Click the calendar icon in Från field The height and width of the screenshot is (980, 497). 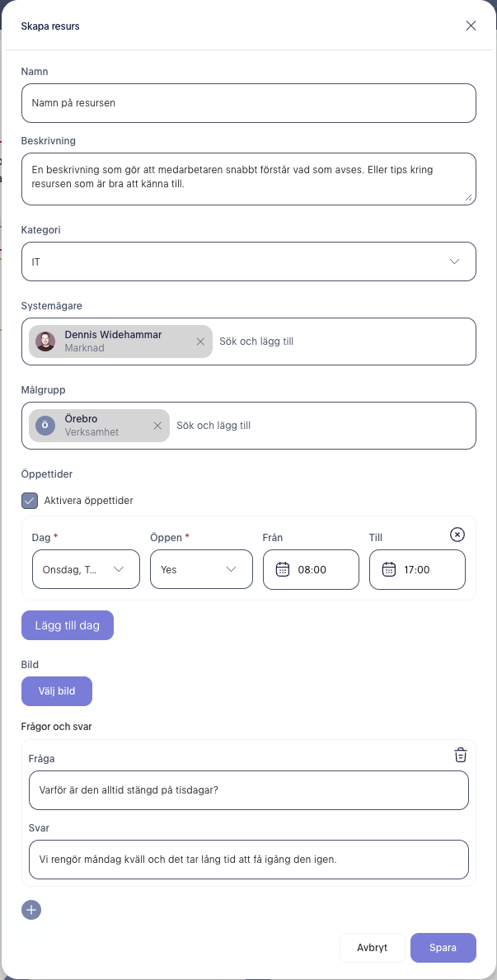(282, 569)
